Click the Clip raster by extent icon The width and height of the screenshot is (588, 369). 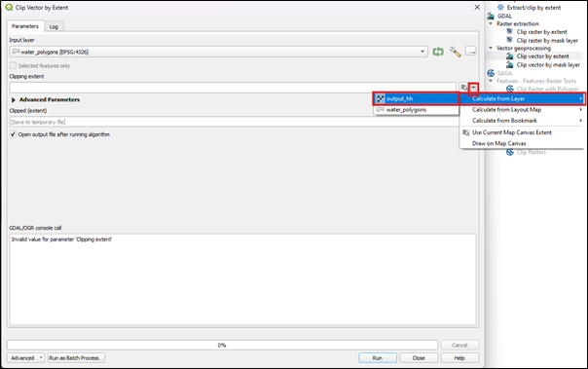pos(509,31)
